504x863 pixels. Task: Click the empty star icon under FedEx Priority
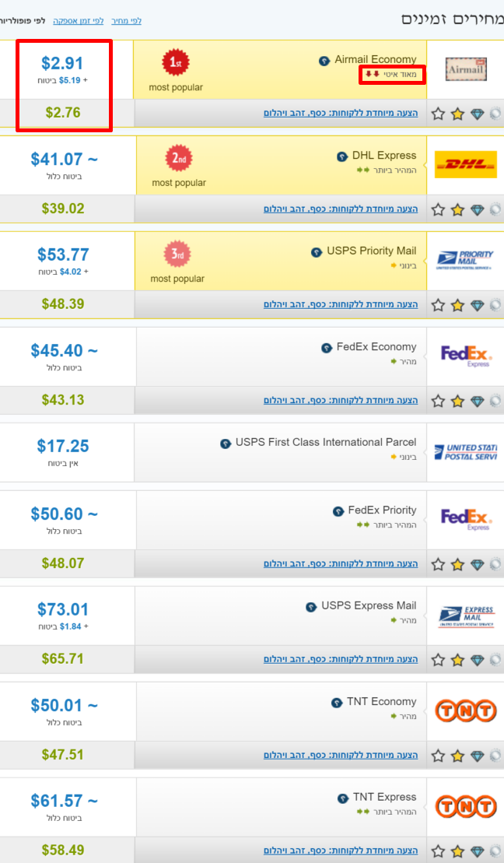(x=438, y=564)
